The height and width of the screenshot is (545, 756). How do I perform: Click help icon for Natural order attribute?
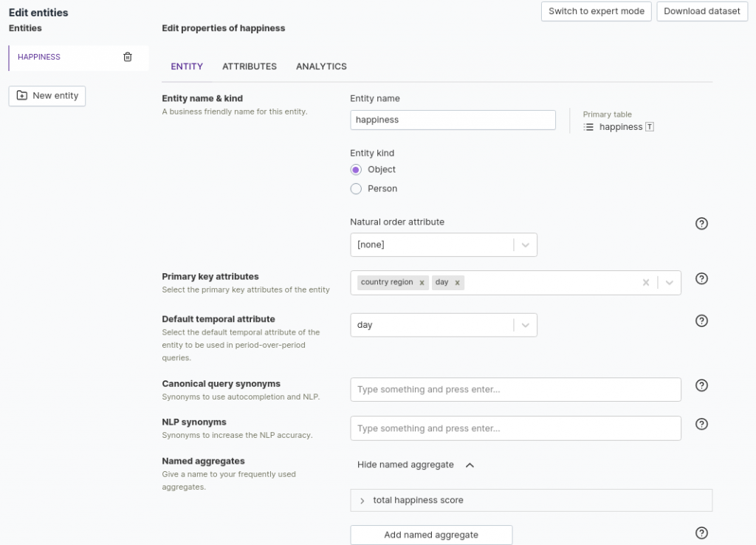[x=701, y=223]
